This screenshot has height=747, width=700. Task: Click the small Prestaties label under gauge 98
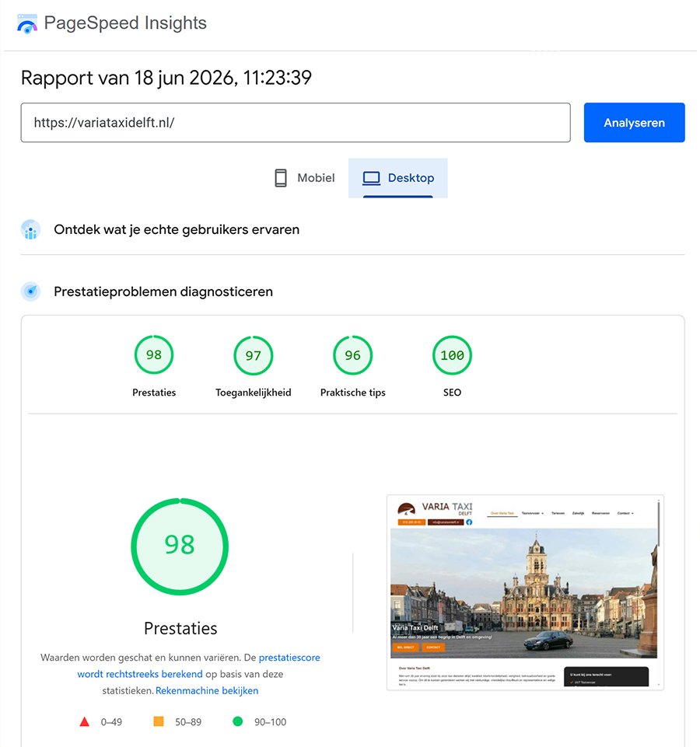click(x=154, y=393)
